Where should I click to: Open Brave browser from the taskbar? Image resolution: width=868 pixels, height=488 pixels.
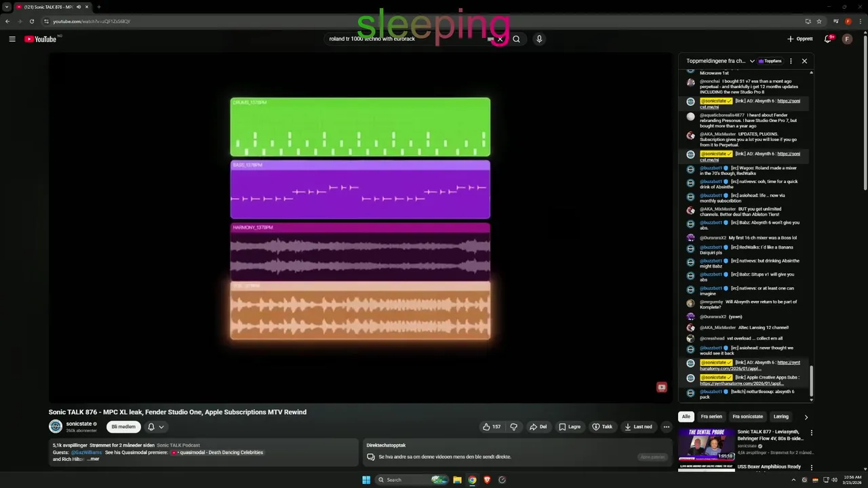[x=487, y=480]
